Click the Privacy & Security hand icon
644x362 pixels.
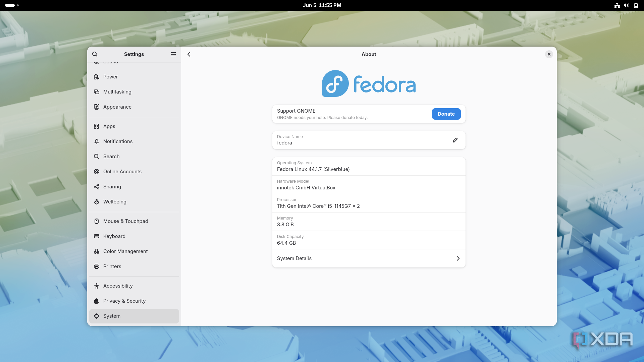97,301
